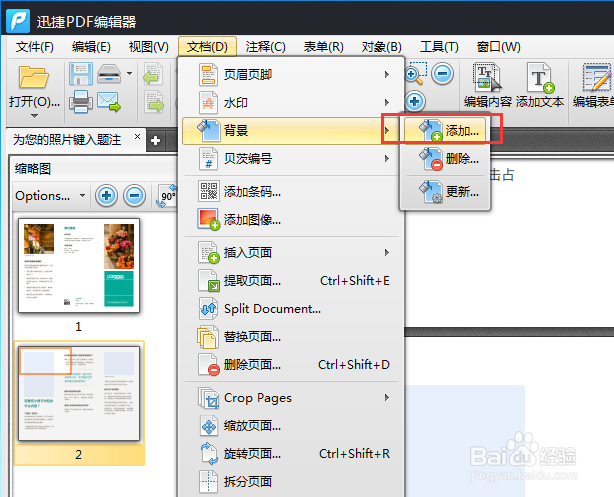Click the Save floppy disk icon
The image size is (614, 497).
81,74
